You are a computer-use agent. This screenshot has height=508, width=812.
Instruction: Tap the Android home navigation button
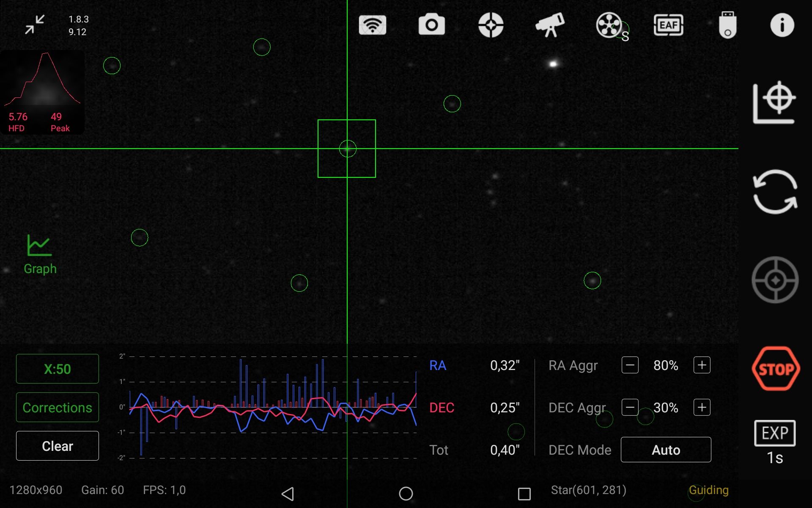[x=406, y=494]
